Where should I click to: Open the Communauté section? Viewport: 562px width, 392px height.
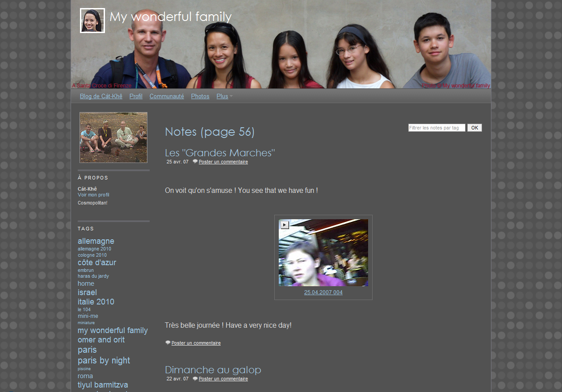(x=167, y=96)
